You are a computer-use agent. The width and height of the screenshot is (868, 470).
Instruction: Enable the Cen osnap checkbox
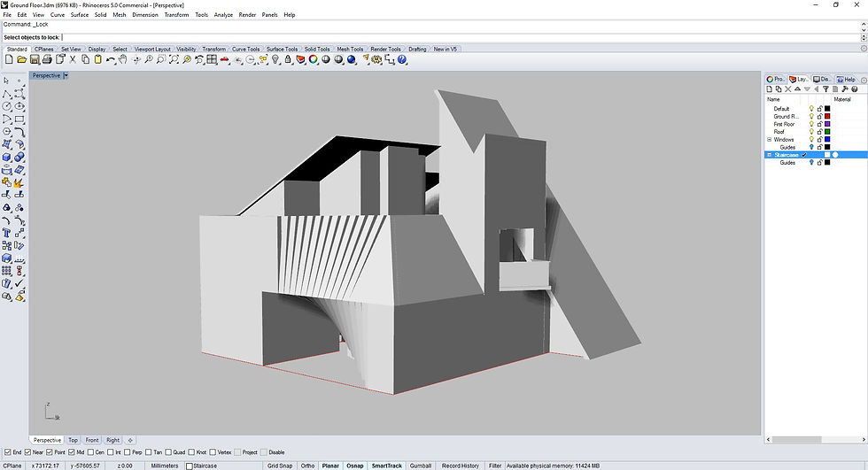(x=90, y=452)
